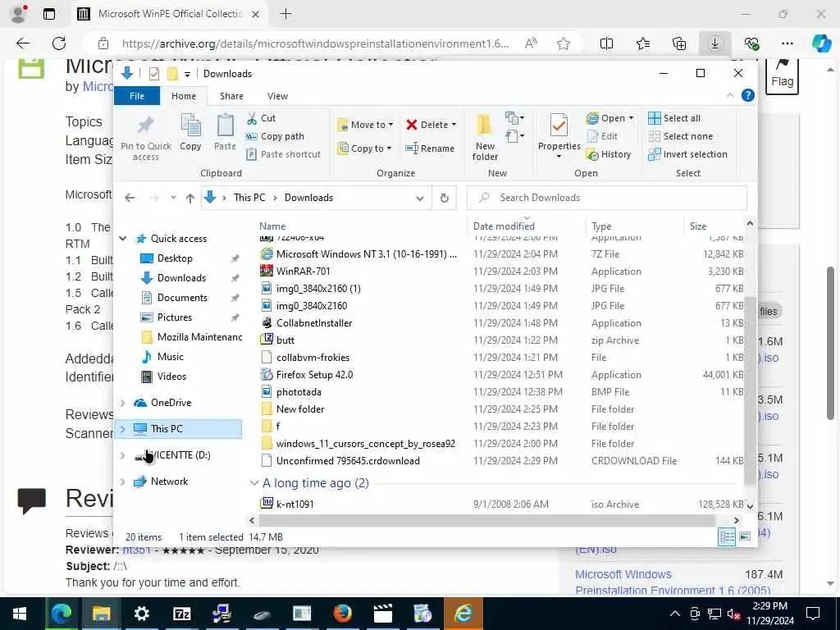Viewport: 840px width, 630px height.
Task: Click the Cut scissors icon in ribbon
Action: (252, 118)
